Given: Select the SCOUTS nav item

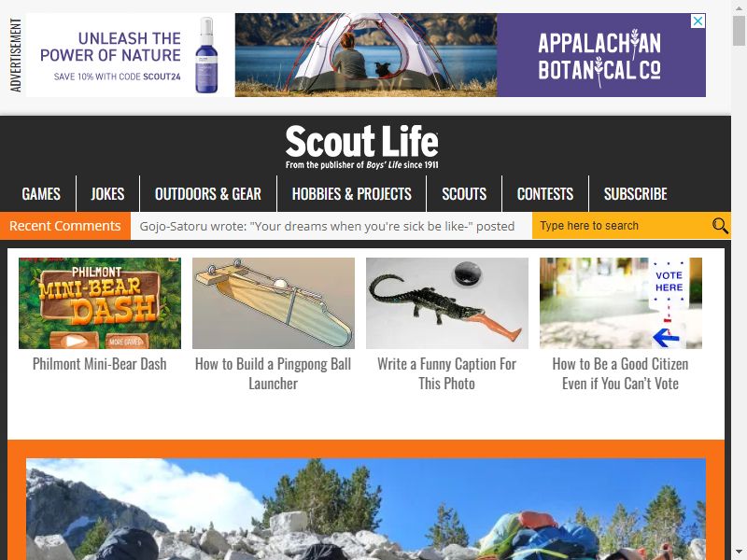Looking at the screenshot, I should pos(464,194).
